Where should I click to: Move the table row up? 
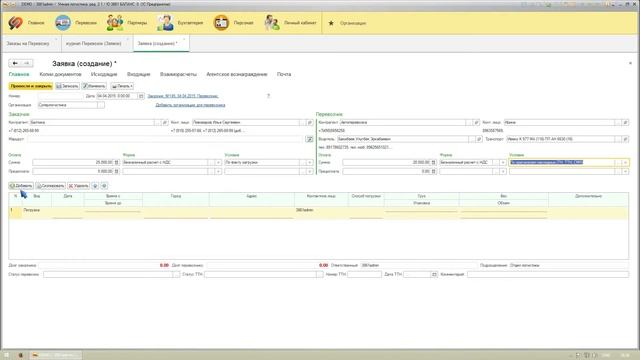coord(95,186)
